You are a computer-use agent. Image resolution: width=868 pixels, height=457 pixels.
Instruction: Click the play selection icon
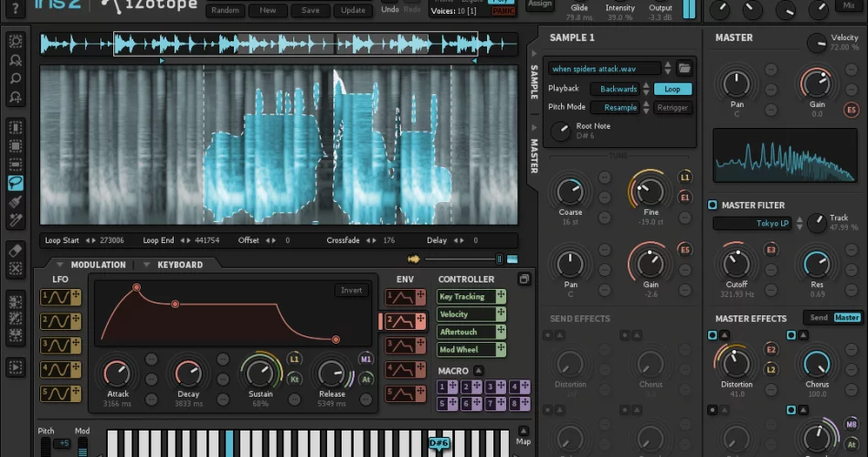pos(16,367)
